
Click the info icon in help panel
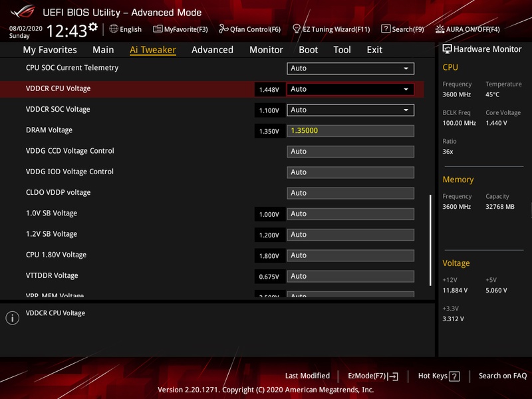pyautogui.click(x=13, y=318)
